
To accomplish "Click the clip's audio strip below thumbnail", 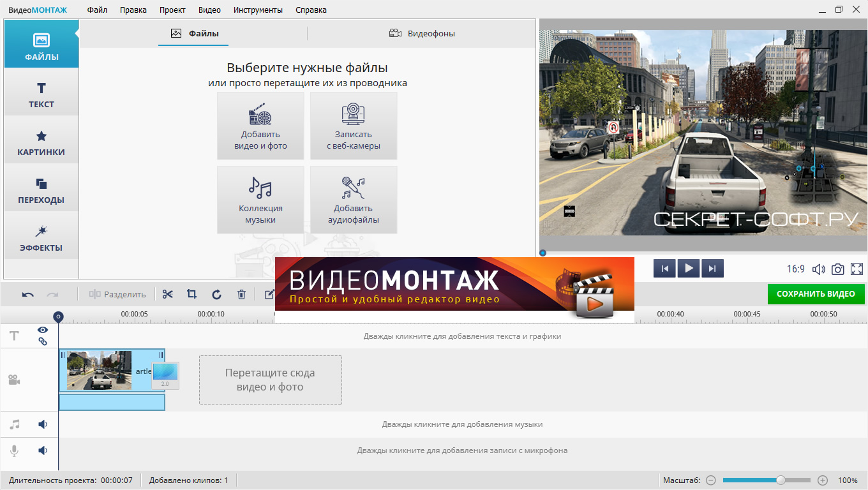I will [x=112, y=402].
